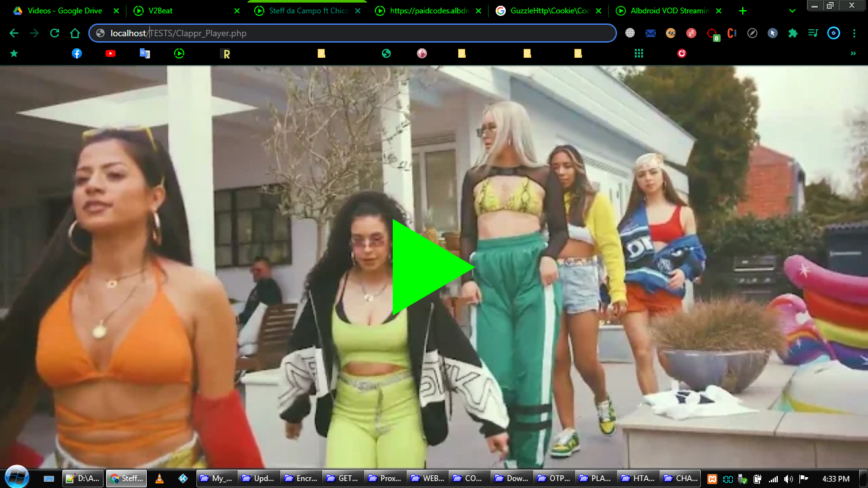Open the Albdroid VOD Streaming tab
Screen dimensions: 868x488
click(669, 11)
